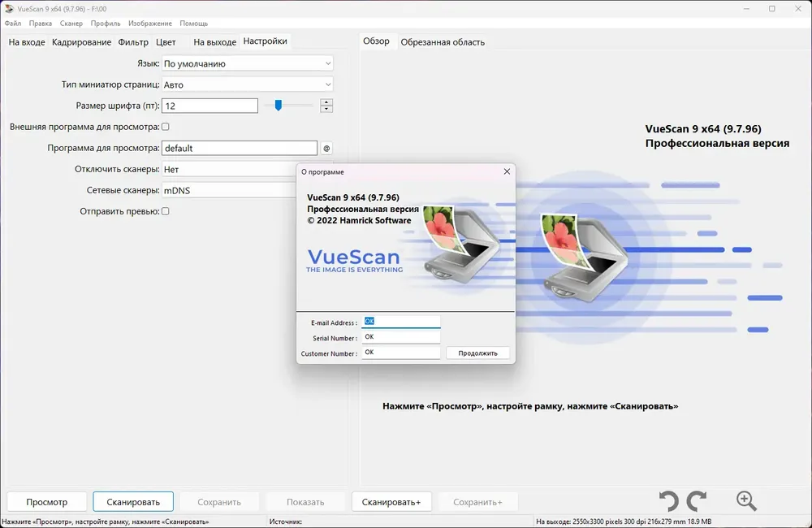The width and height of the screenshot is (812, 528).
Task: Click the viewer program default field
Action: [240, 148]
